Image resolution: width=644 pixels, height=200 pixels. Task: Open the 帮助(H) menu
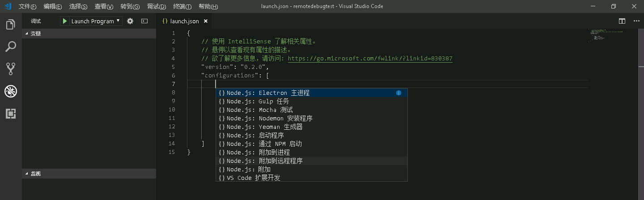208,6
